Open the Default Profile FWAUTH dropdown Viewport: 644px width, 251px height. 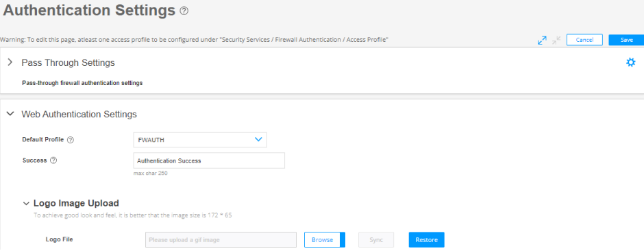pos(200,140)
